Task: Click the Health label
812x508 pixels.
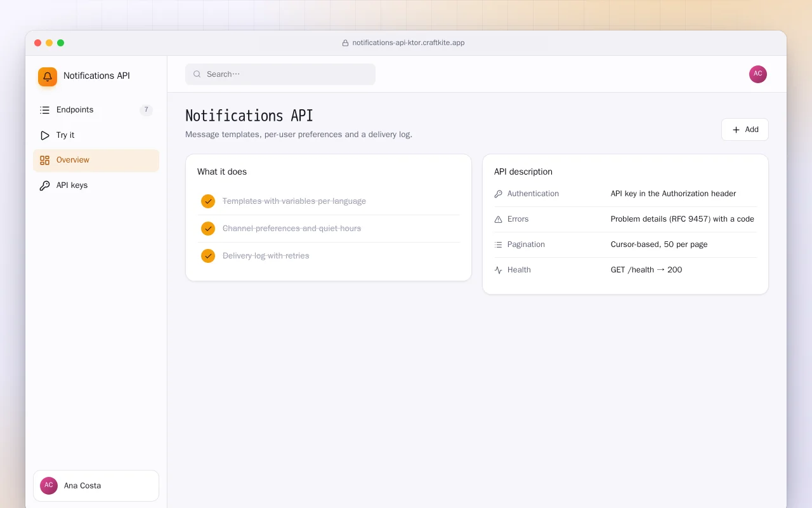Action: (x=519, y=270)
